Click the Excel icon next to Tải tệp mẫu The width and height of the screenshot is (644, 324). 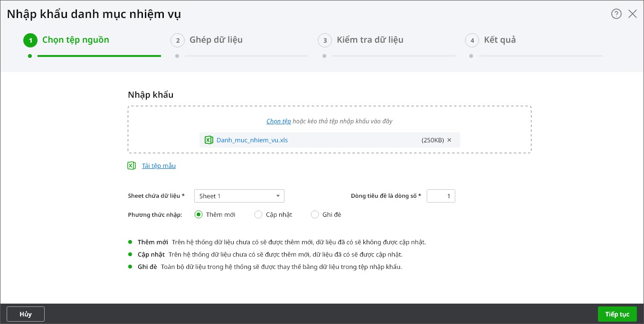[x=132, y=166]
